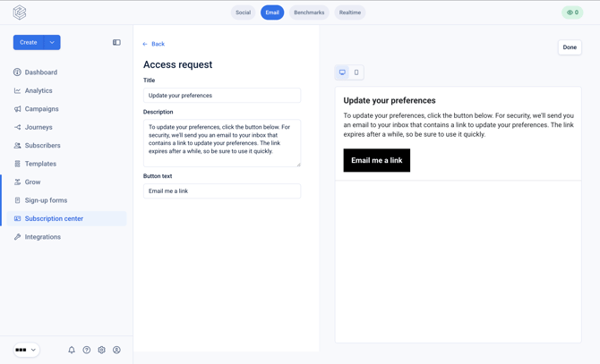Open the workspace switcher dropdown at bottom left
This screenshot has height=364, width=600.
26,350
